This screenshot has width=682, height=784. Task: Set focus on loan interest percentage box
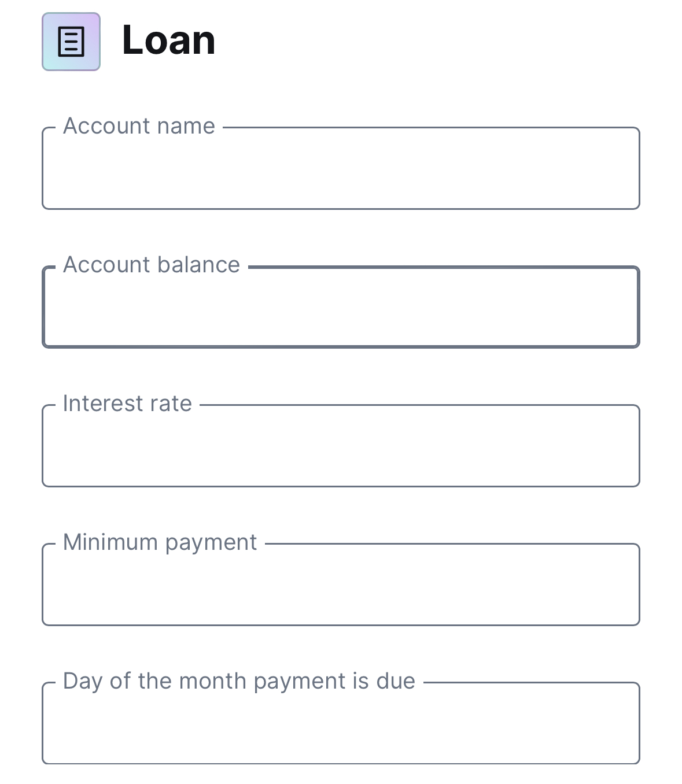(341, 446)
